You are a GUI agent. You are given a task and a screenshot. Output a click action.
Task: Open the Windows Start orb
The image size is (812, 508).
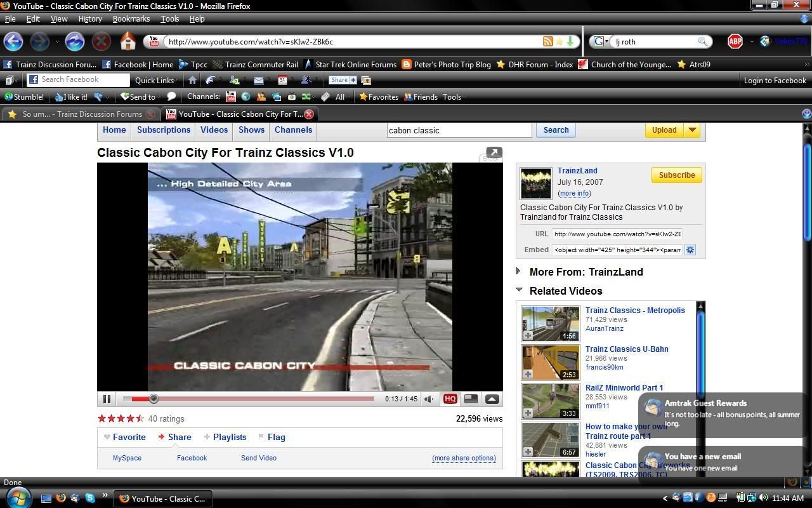(x=18, y=497)
